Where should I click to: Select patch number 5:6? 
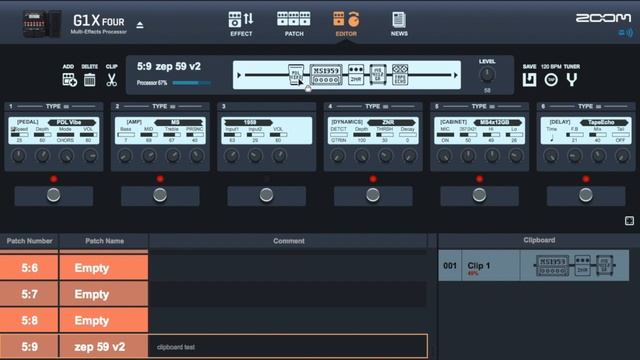[29, 268]
